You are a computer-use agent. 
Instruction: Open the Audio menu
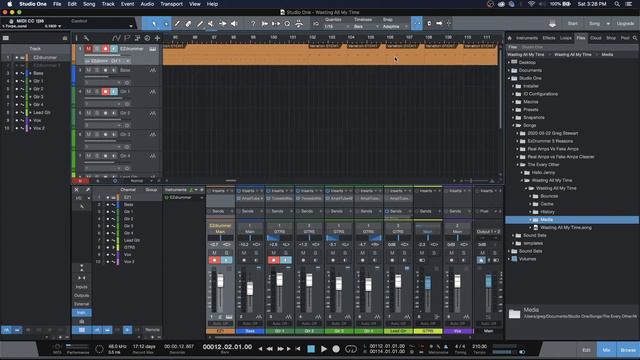pyautogui.click(x=147, y=4)
